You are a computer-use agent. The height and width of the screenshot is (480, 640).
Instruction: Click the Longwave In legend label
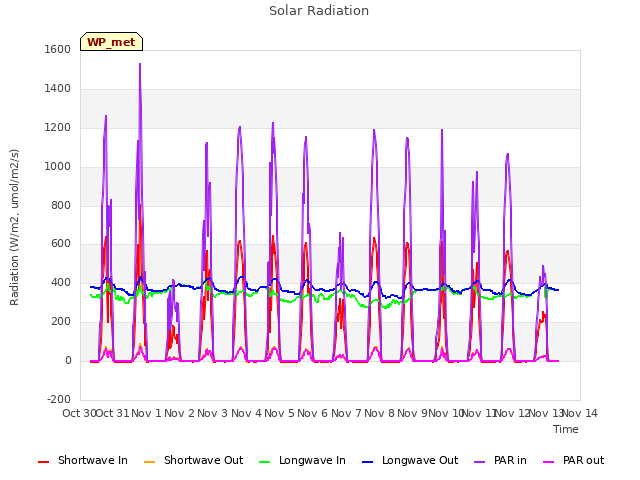312,460
